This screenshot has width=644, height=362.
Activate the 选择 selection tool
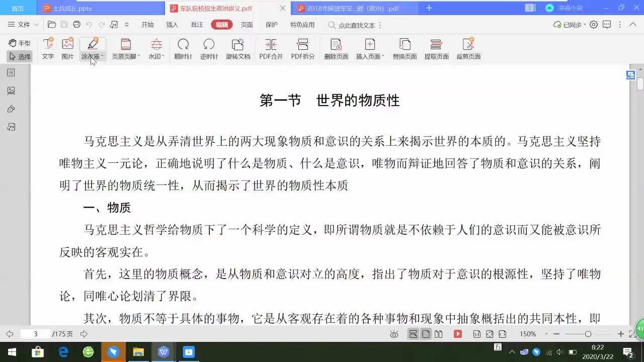pos(19,56)
